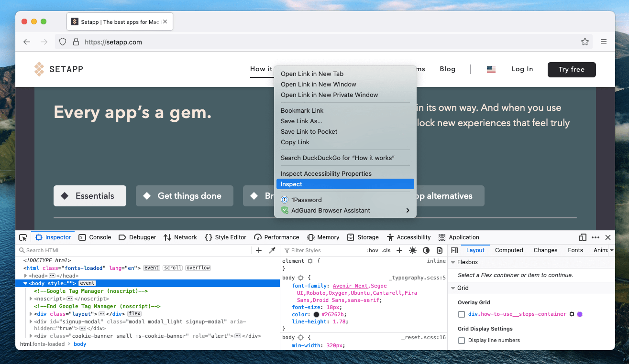Viewport: 629px width, 364px height.
Task: Enable overlay grid for steps-container
Action: click(462, 314)
